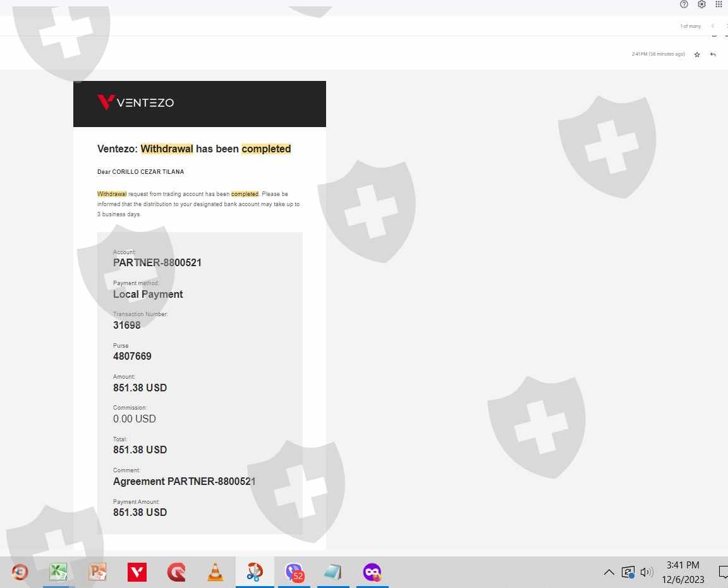This screenshot has width=728, height=588.
Task: Open Gmail settings gear
Action: (701, 4)
